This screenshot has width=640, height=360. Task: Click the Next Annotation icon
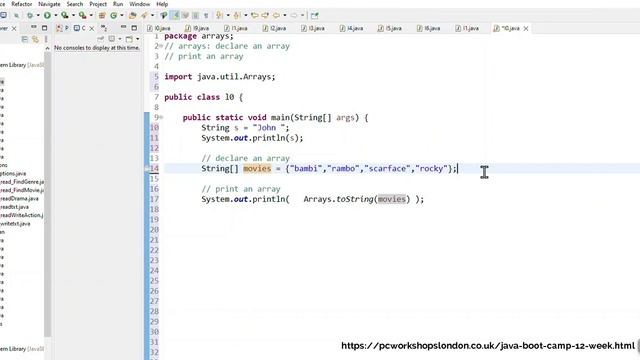219,16
